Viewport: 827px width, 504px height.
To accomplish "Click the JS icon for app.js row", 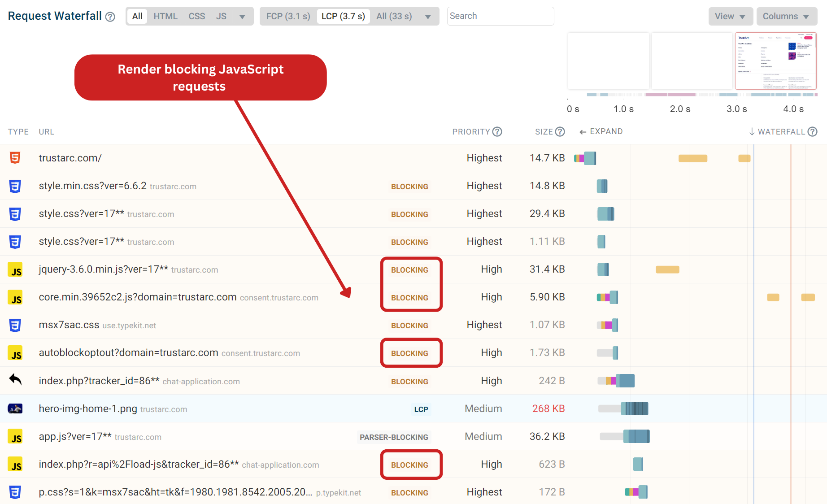I will [15, 436].
